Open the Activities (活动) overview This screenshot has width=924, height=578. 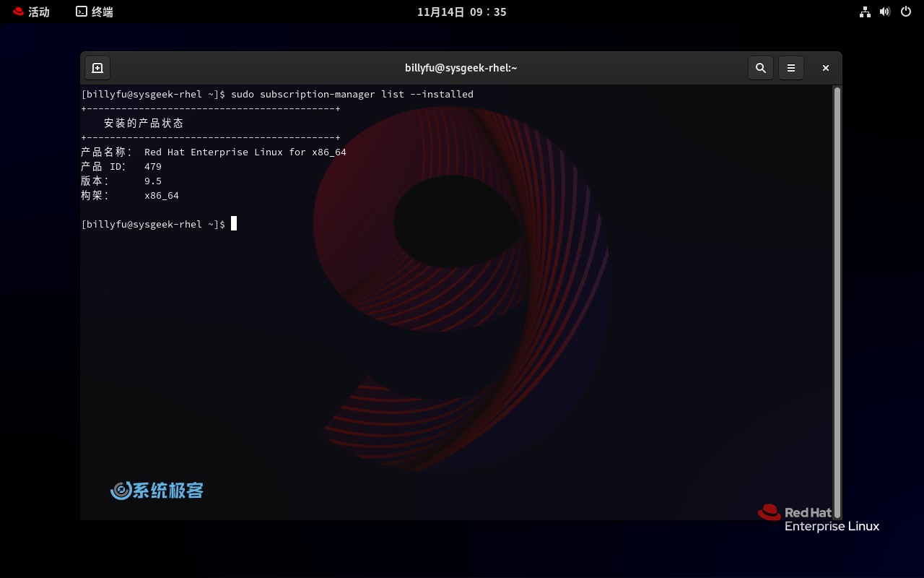coord(31,12)
